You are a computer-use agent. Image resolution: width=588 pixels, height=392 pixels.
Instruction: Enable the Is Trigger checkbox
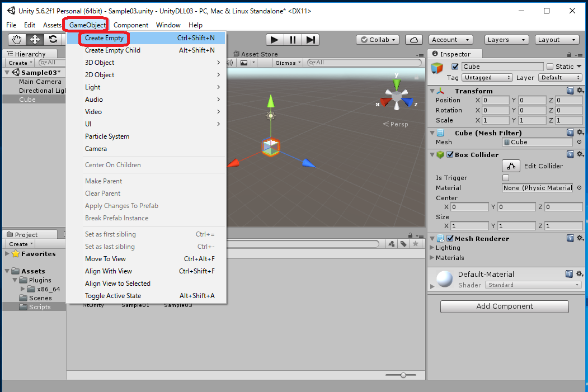coord(506,178)
